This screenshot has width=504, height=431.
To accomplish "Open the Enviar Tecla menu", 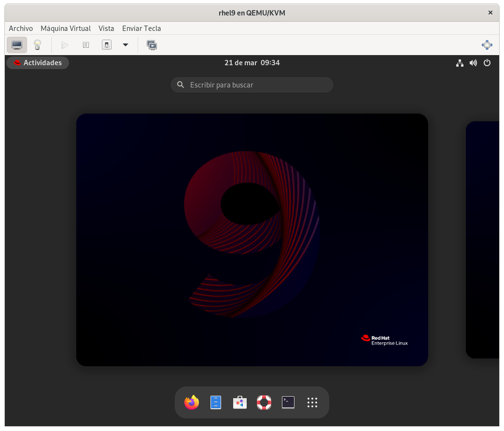I will pos(141,29).
